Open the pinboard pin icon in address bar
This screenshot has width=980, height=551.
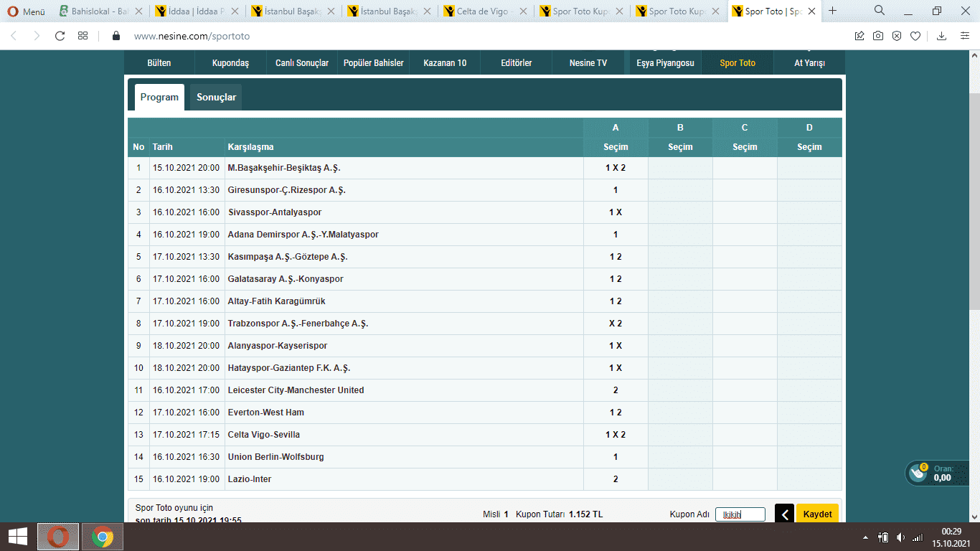(x=859, y=36)
